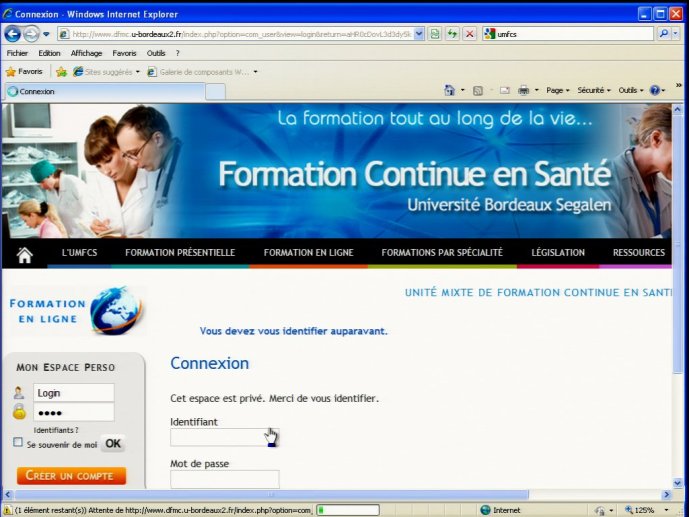Click the blue Help question mark icon
This screenshot has width=689, height=517.
tap(655, 90)
